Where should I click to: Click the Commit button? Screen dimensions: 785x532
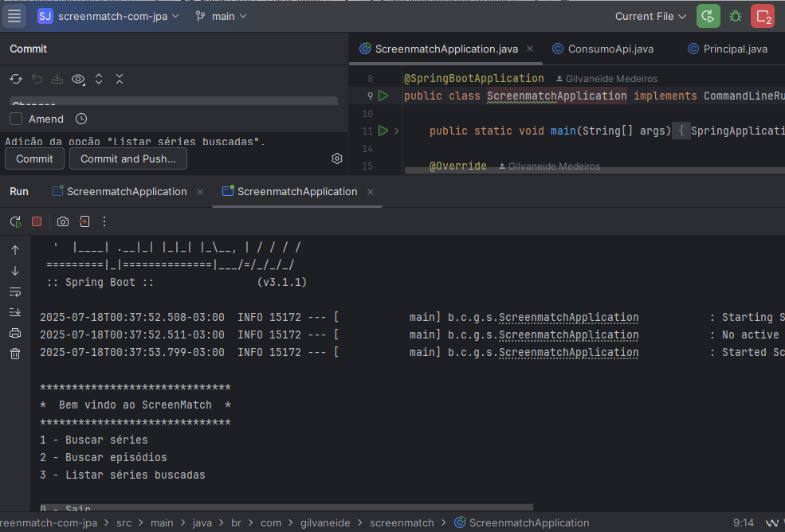(x=34, y=158)
